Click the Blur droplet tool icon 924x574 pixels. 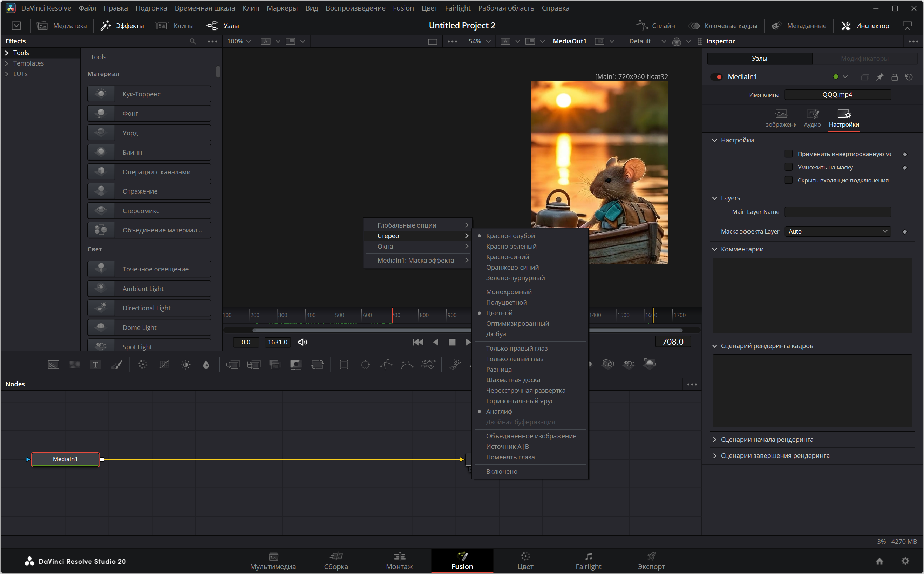206,364
